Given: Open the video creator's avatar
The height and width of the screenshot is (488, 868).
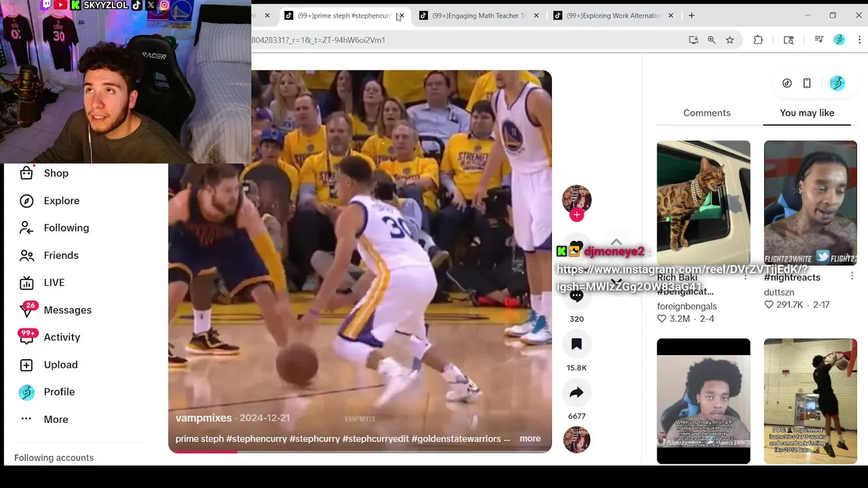Looking at the screenshot, I should 576,199.
